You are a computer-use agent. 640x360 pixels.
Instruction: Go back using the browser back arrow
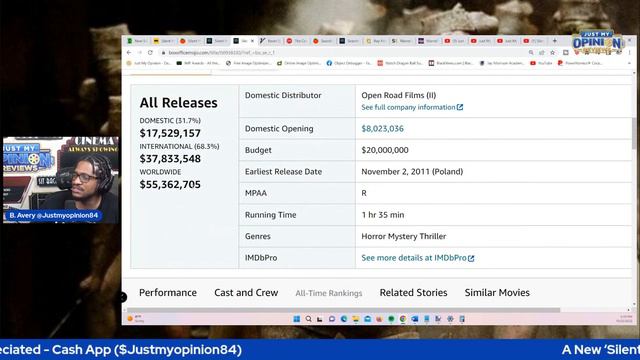[129, 53]
